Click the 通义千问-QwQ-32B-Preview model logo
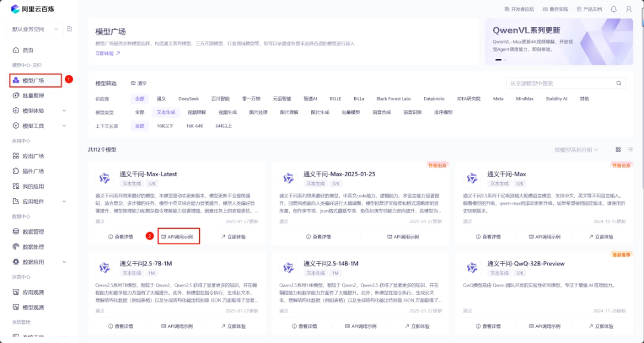Screen dimensions: 644x343 (x=472, y=268)
